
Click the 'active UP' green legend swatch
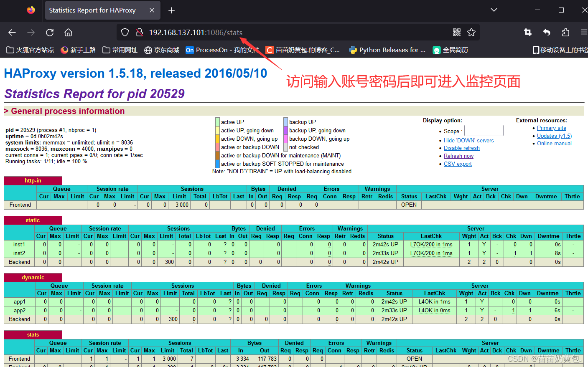217,122
